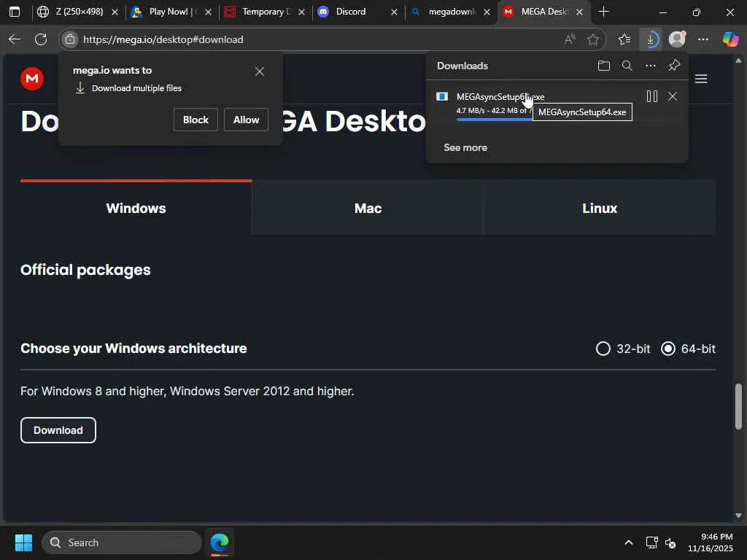The image size is (747, 560).
Task: Close the Discord browser tab
Action: tap(394, 12)
